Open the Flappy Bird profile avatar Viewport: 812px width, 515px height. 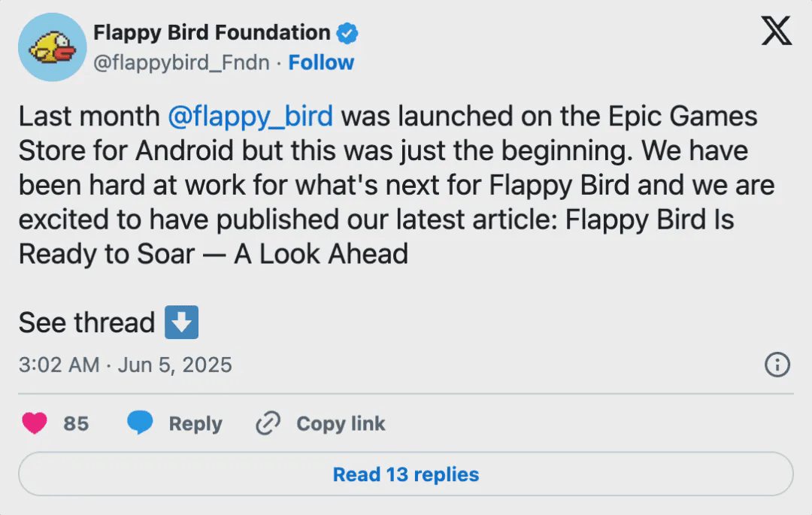(x=53, y=47)
